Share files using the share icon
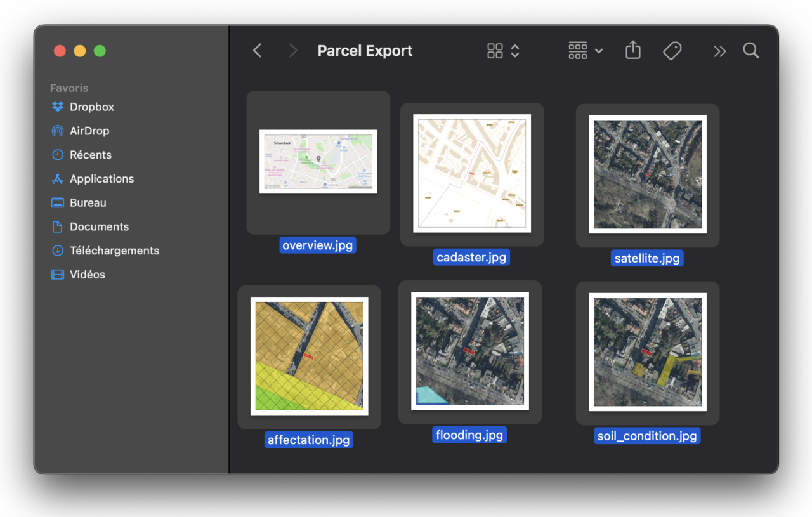812x517 pixels. tap(632, 50)
